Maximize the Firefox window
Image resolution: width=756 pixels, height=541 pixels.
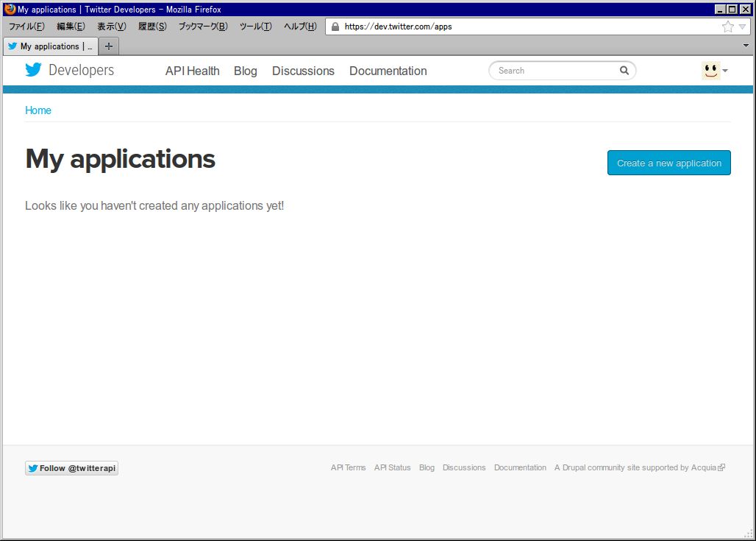point(732,9)
